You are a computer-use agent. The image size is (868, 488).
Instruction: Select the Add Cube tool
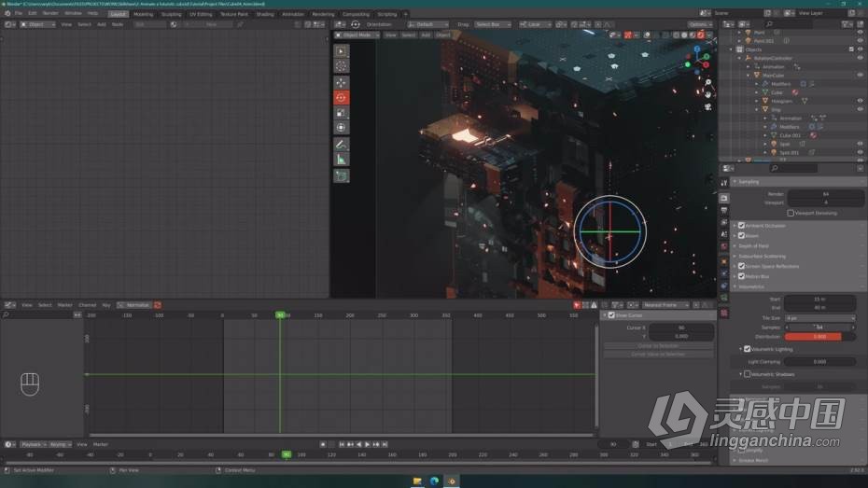click(x=342, y=176)
